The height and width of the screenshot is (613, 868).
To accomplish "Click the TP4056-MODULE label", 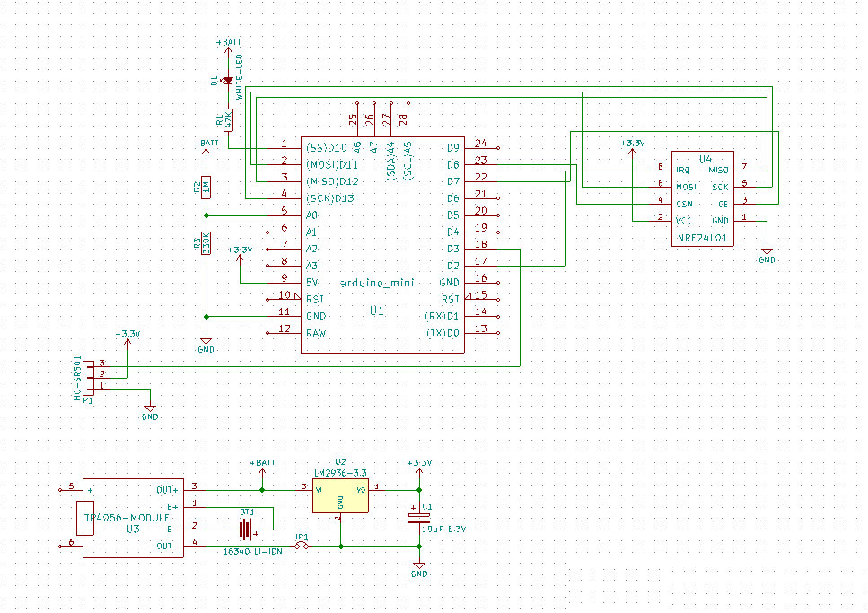I will tap(127, 518).
